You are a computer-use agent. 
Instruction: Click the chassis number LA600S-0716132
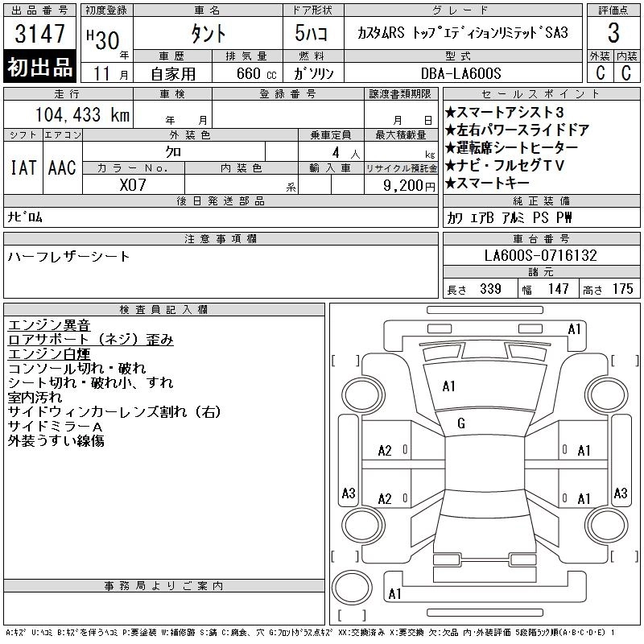click(540, 256)
